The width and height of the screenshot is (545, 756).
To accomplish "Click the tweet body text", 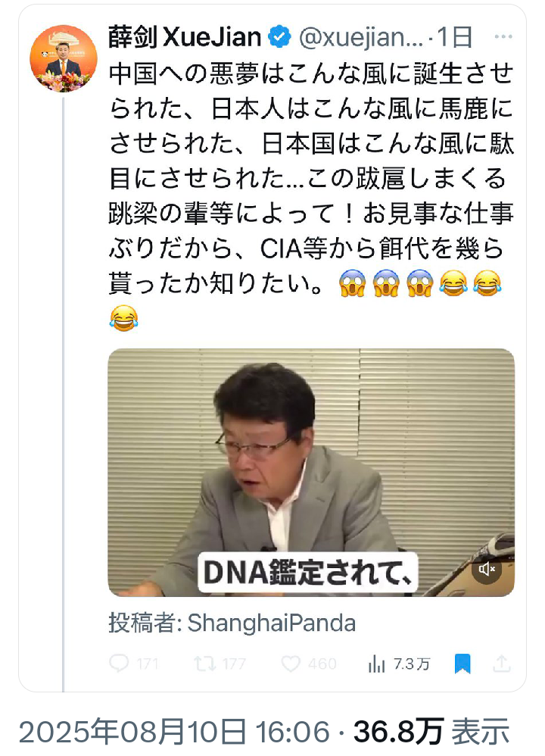I will click(x=311, y=195).
